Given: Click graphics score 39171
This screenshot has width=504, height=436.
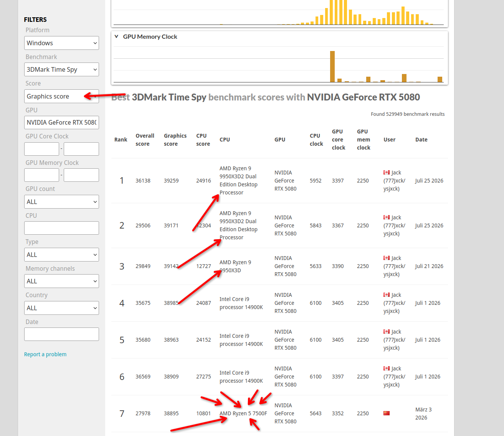Looking at the screenshot, I should (171, 225).
